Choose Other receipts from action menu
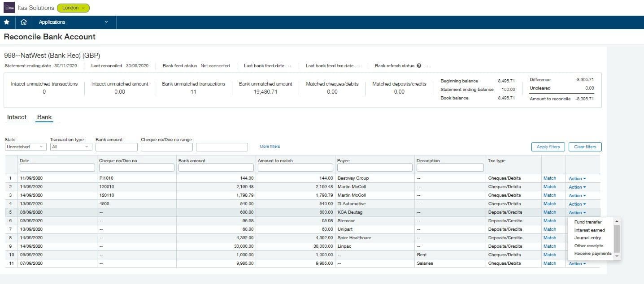 click(588, 245)
